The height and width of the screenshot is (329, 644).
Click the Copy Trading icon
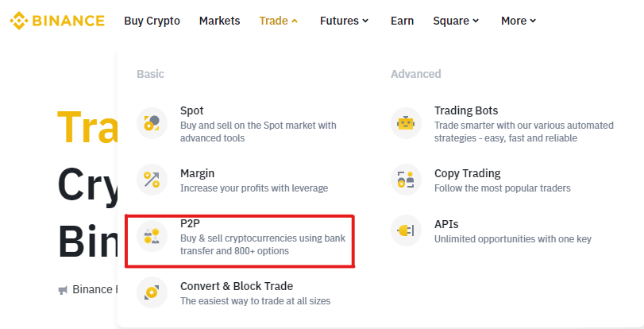pyautogui.click(x=406, y=180)
